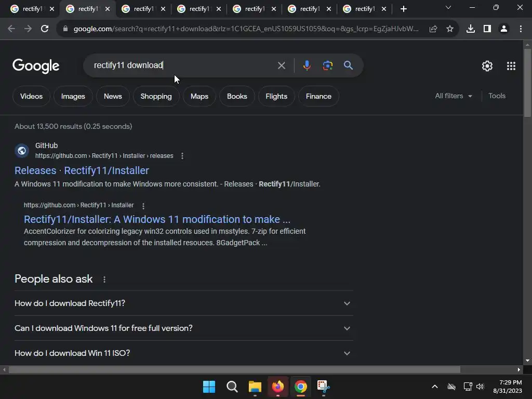Open Windows taskbar search
532x399 pixels.
point(232,387)
